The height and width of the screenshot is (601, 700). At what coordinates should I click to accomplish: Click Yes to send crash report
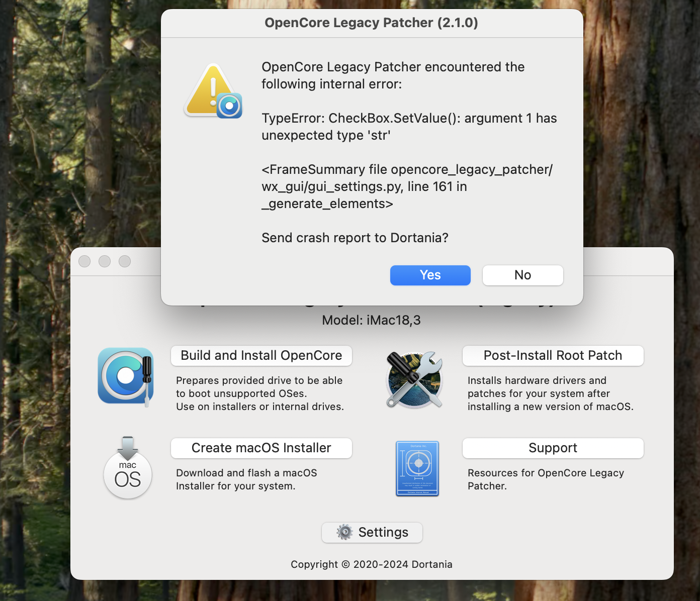coord(430,275)
